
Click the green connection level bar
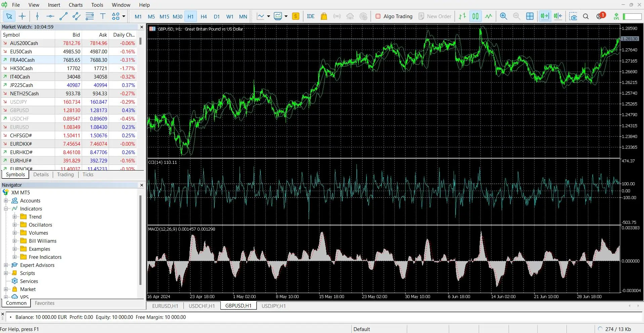coord(632,16)
